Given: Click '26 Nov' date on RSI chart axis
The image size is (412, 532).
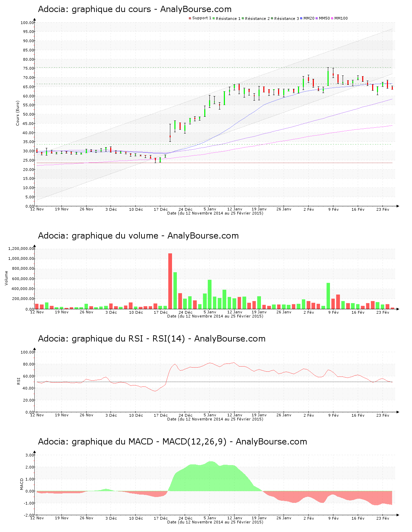Looking at the screenshot, I should (x=87, y=415).
